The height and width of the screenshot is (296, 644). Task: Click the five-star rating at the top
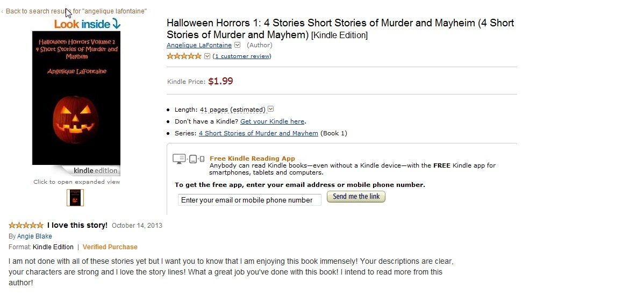point(184,56)
